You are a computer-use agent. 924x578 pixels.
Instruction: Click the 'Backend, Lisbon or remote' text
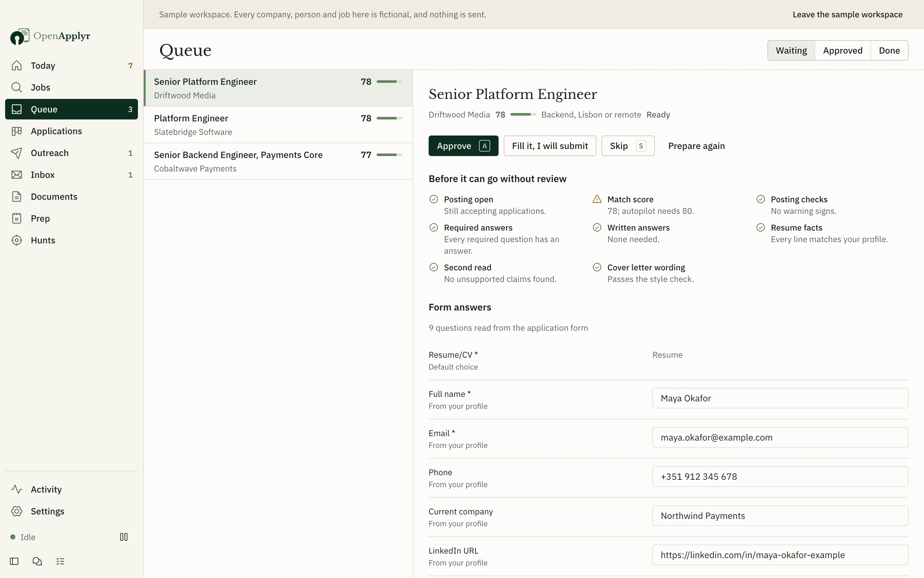point(591,115)
